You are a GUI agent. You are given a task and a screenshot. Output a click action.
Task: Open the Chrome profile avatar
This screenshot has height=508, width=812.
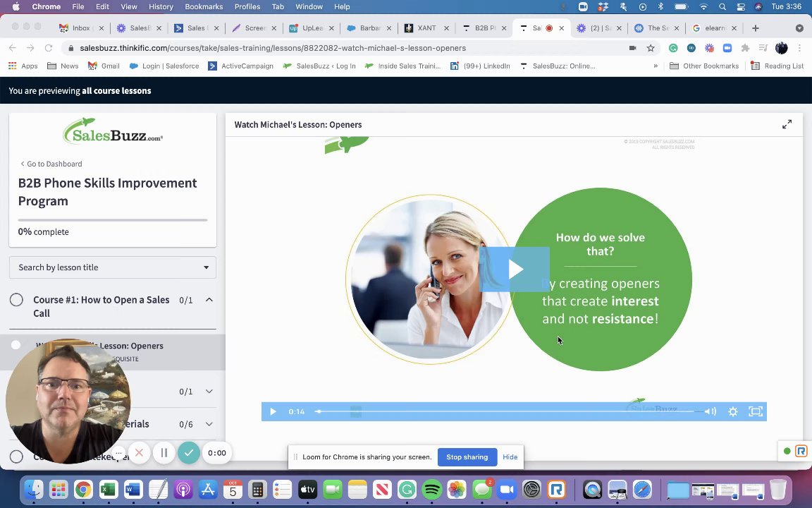point(782,48)
